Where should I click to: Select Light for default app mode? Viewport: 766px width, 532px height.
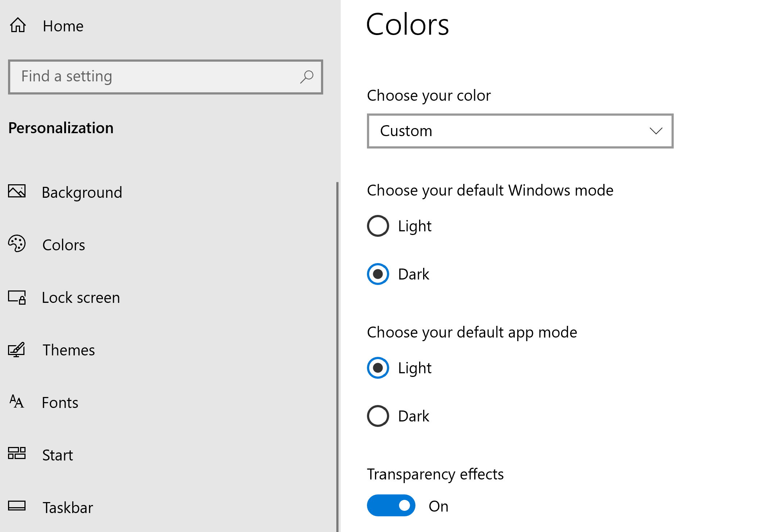pyautogui.click(x=377, y=368)
